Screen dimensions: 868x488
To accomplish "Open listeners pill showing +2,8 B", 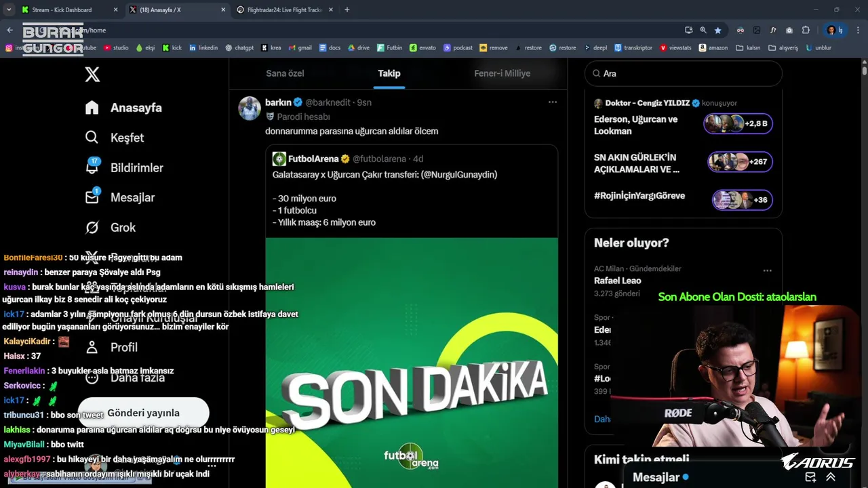I will [738, 123].
